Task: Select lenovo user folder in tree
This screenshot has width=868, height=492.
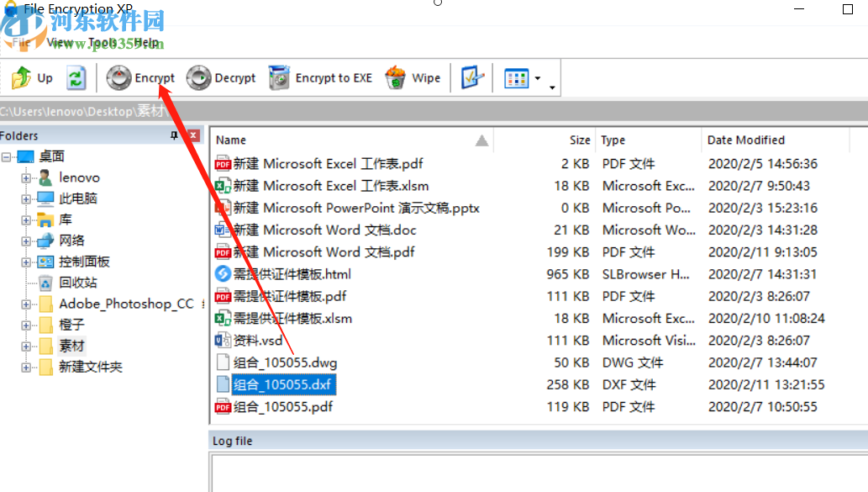Action: coord(79,177)
